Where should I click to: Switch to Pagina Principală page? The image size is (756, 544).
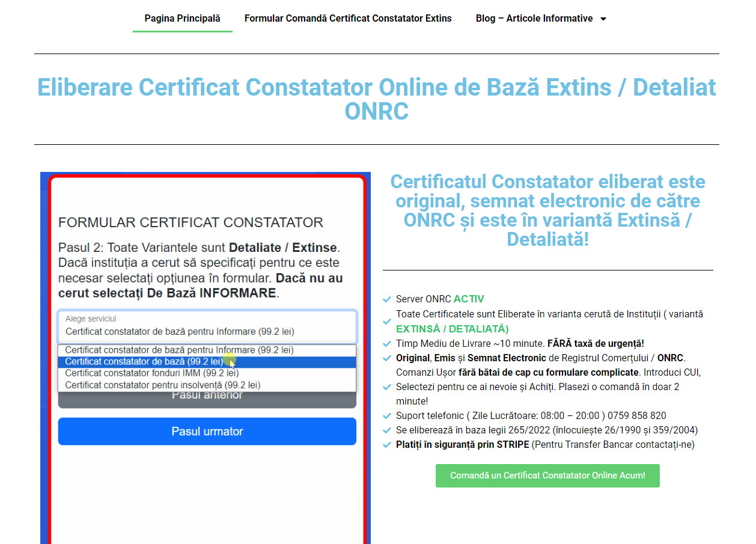[182, 18]
